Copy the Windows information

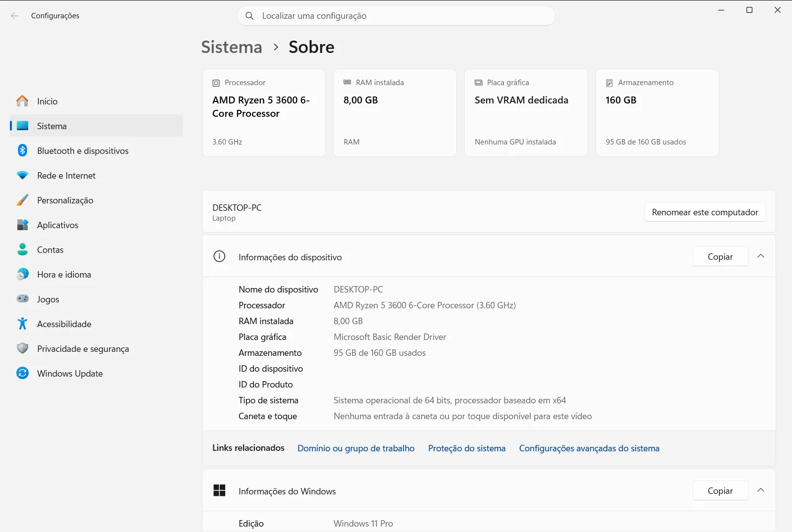[x=720, y=491]
